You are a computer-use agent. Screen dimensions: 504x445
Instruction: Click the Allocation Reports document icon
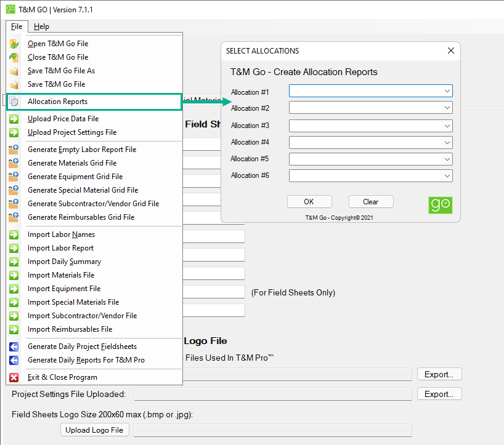point(14,102)
